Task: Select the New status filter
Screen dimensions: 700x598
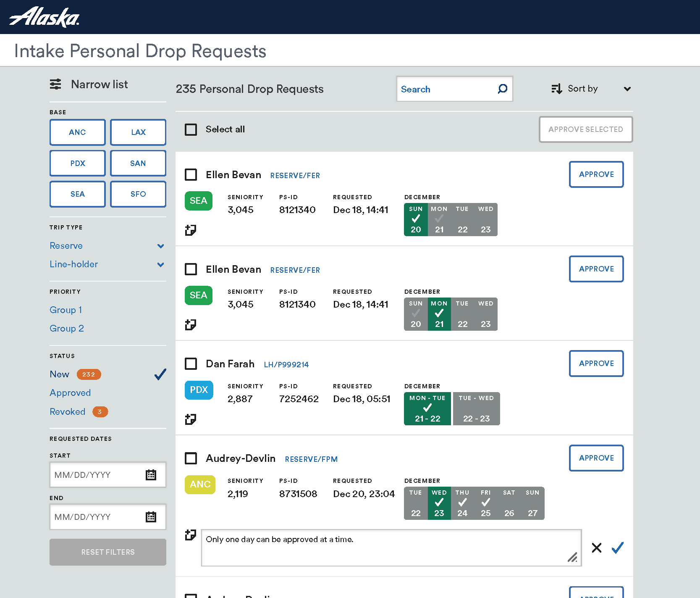Action: click(x=60, y=374)
